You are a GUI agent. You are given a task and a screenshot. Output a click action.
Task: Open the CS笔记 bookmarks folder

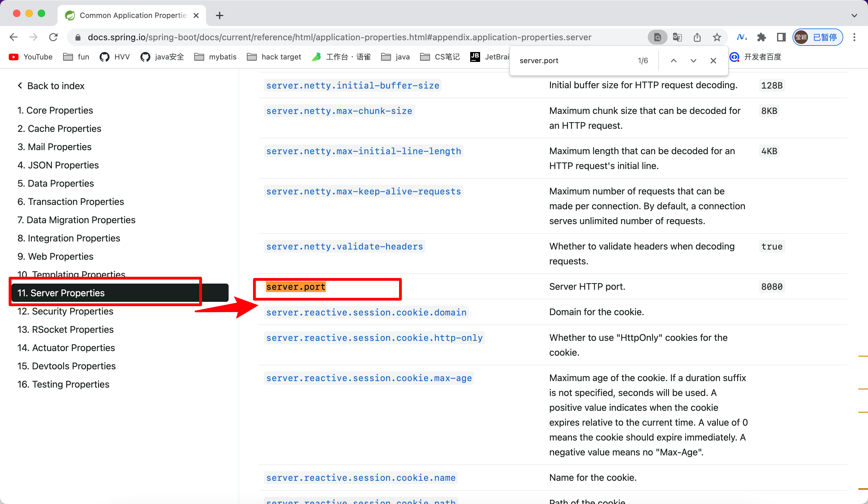click(440, 57)
